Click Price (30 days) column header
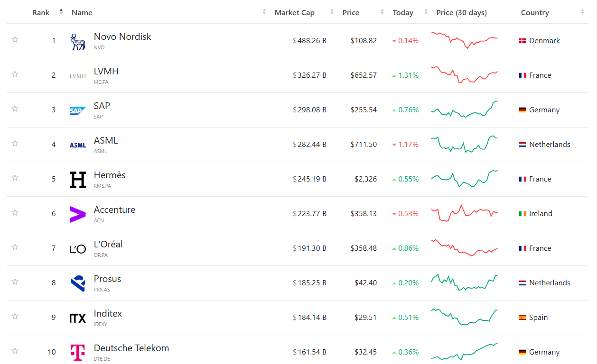597x364 pixels. 461,12
